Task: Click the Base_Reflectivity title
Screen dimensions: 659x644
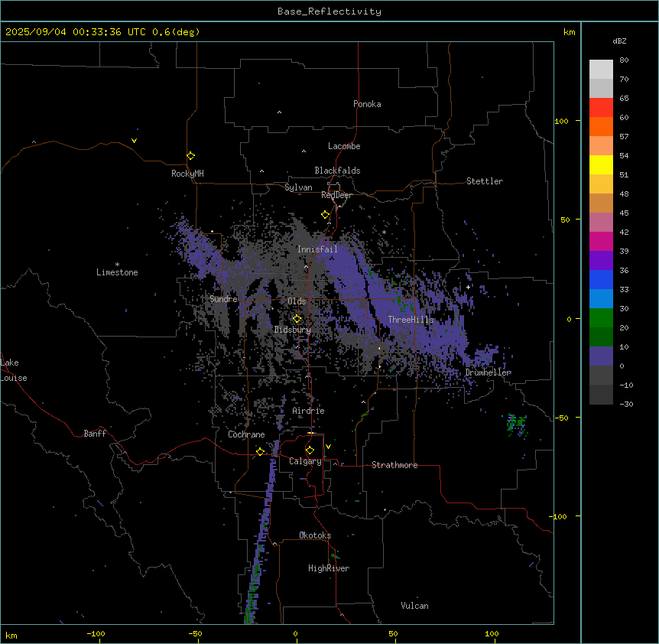Action: [329, 11]
